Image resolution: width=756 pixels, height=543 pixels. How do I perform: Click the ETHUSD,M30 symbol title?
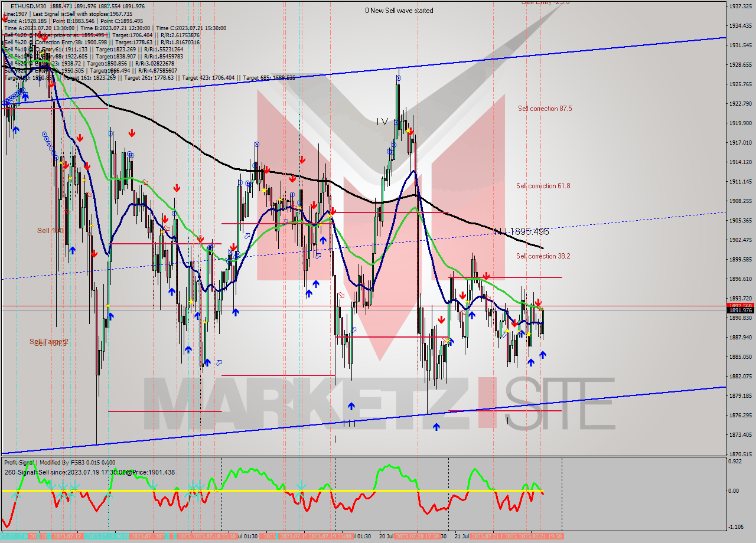29,6
